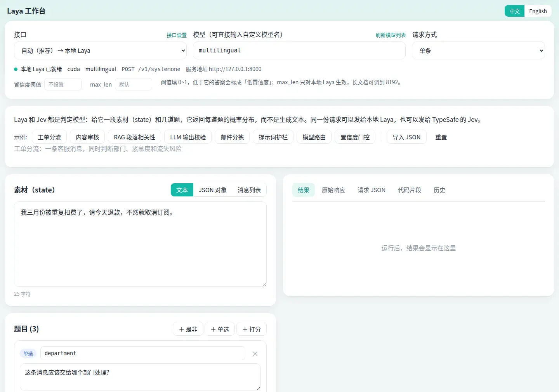This screenshot has height=392, width=559.
Task: Open the 请求 JSON tab
Action: [x=372, y=190]
